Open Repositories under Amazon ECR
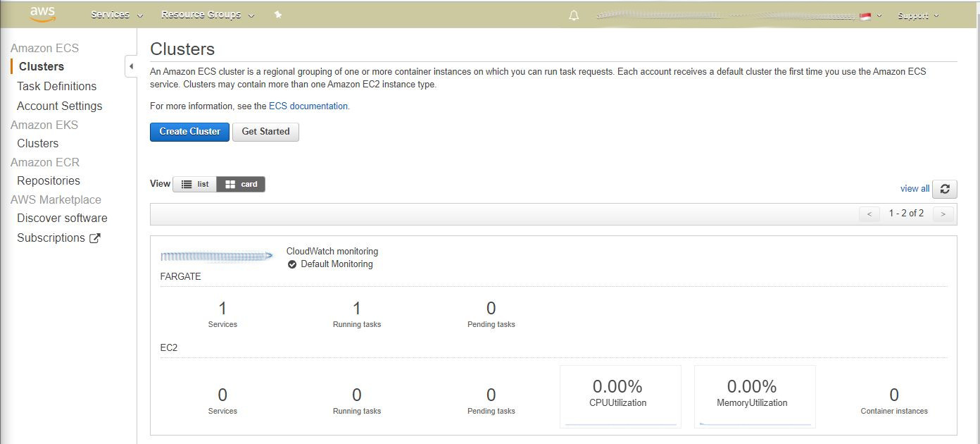980x444 pixels. tap(49, 180)
